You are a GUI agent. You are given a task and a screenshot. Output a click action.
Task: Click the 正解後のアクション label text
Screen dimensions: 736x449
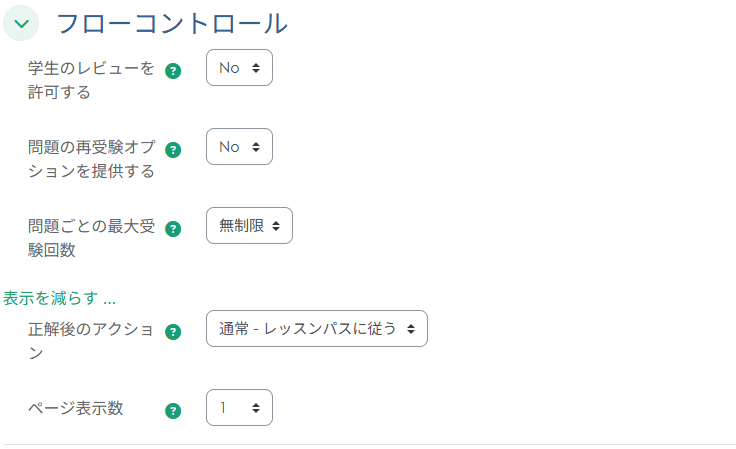click(x=91, y=341)
